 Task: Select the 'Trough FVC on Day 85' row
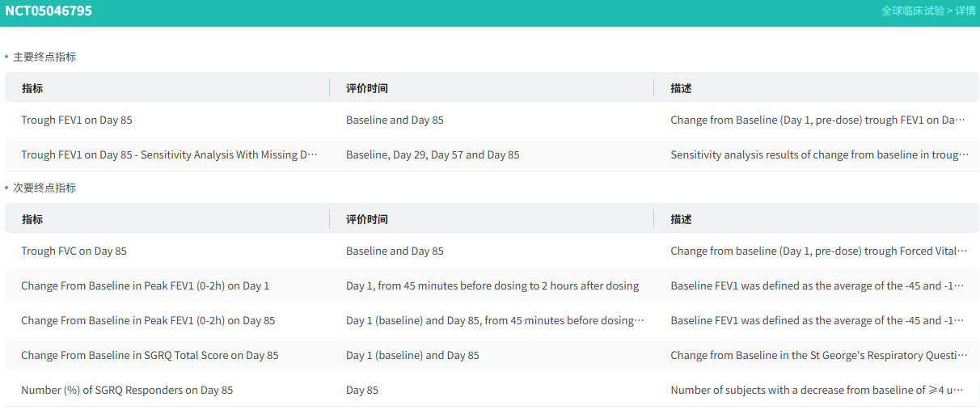[x=74, y=251]
